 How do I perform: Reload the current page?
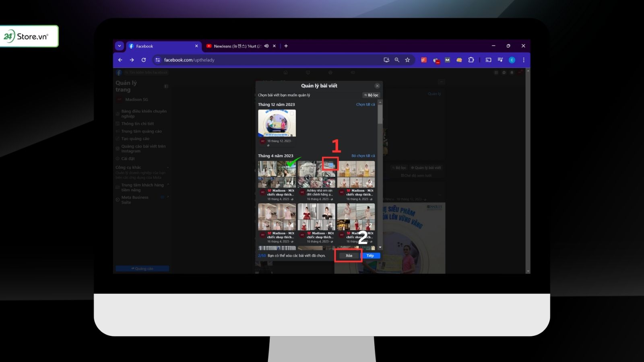point(144,60)
